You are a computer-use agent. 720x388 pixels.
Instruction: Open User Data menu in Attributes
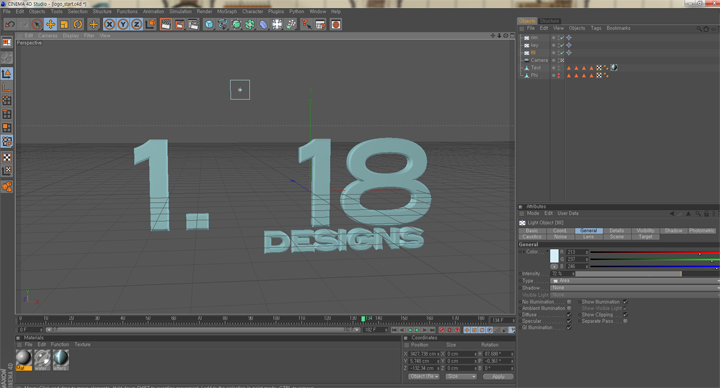[x=568, y=213]
